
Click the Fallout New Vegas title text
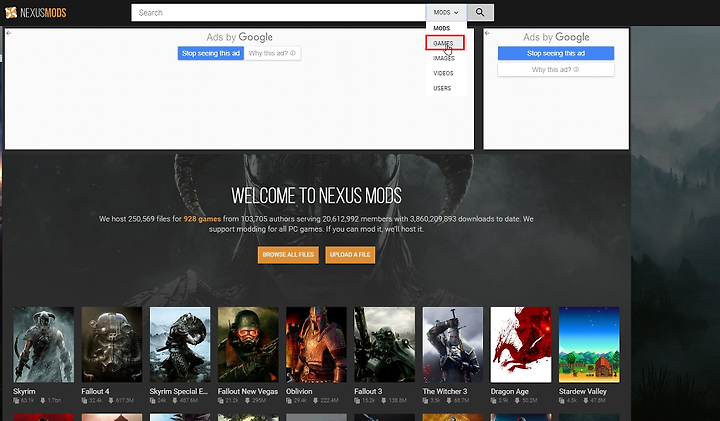[x=248, y=392]
